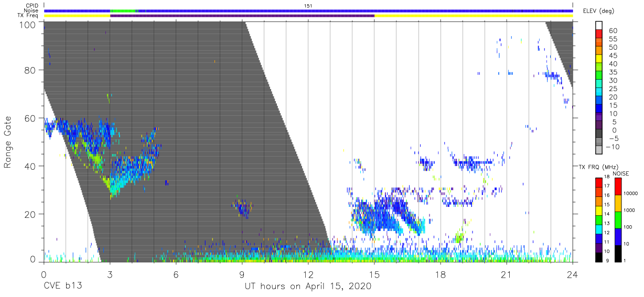
Task: Click the 21 tick on UT hours axis
Action: coord(507,274)
